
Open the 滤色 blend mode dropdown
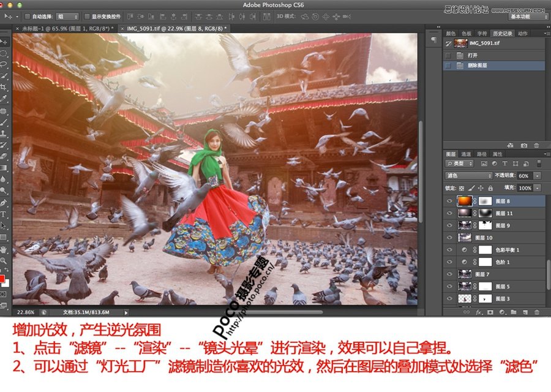click(x=469, y=176)
